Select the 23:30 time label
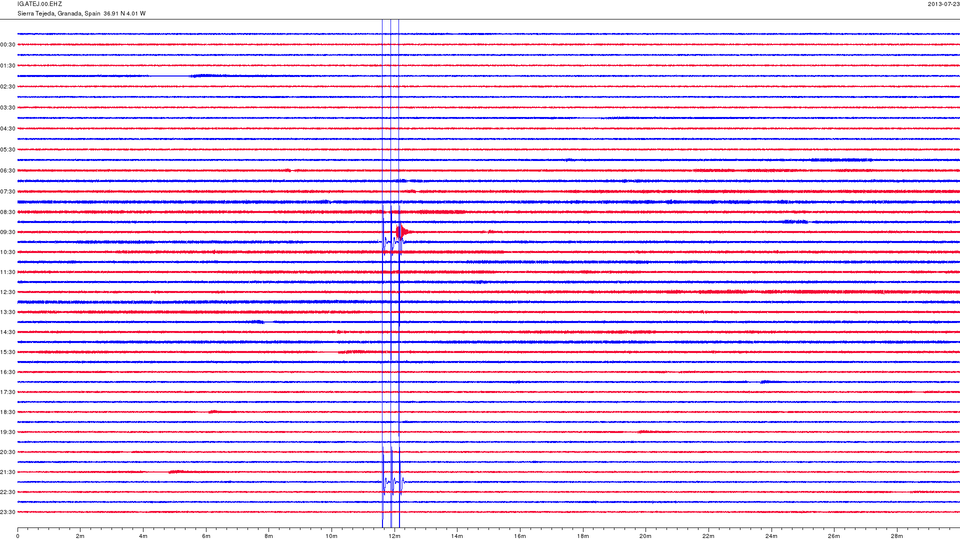The image size is (960, 540). coord(8,512)
